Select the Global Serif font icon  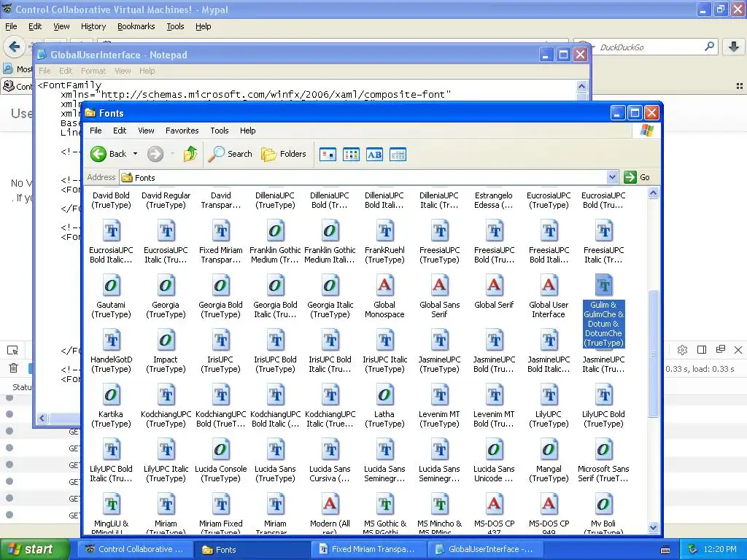(494, 285)
